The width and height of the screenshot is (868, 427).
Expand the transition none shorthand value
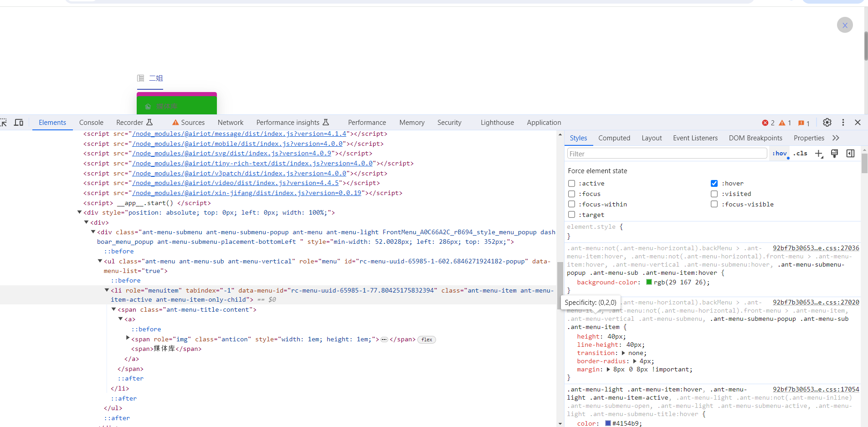[623, 353]
